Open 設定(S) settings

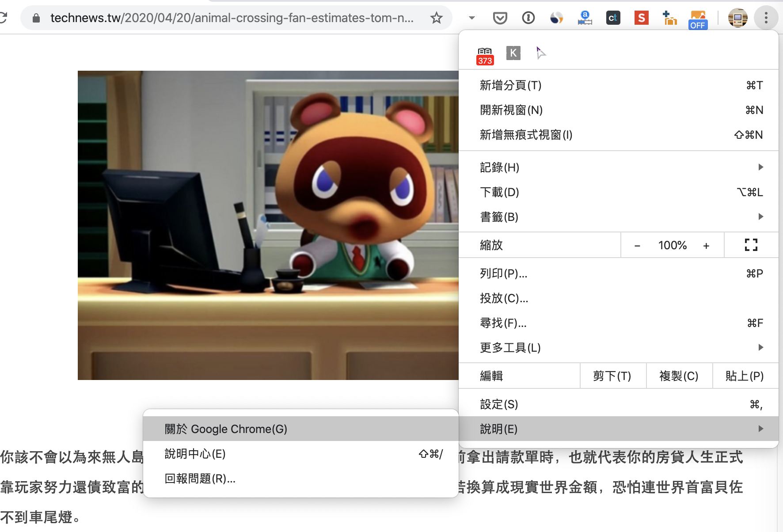tap(619, 404)
